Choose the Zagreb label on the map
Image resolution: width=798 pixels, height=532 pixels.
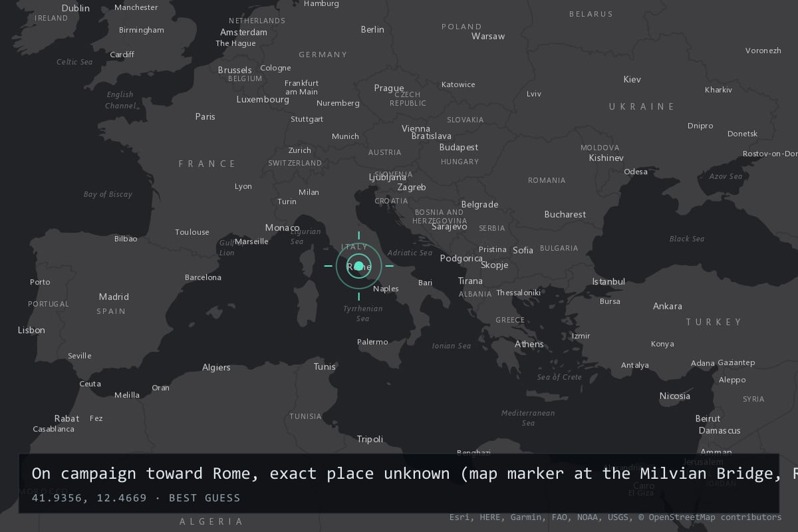(x=412, y=188)
